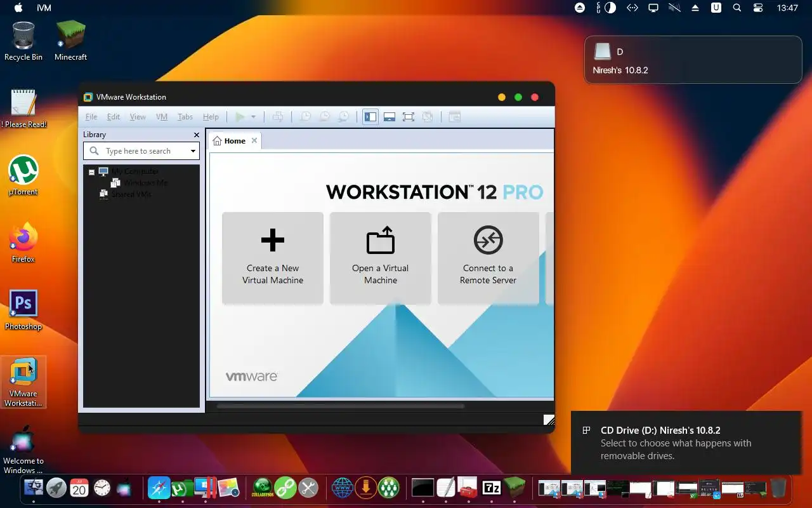Screen dimensions: 812x508
Task: Click the Power On play button in VMware toolbar
Action: pos(240,117)
